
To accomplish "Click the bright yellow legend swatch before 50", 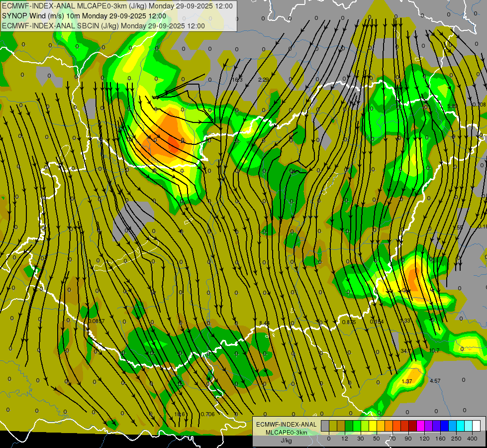I will coord(373,426).
